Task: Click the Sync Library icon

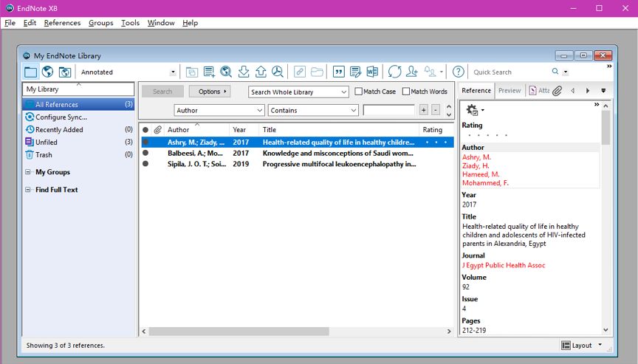Action: point(394,72)
